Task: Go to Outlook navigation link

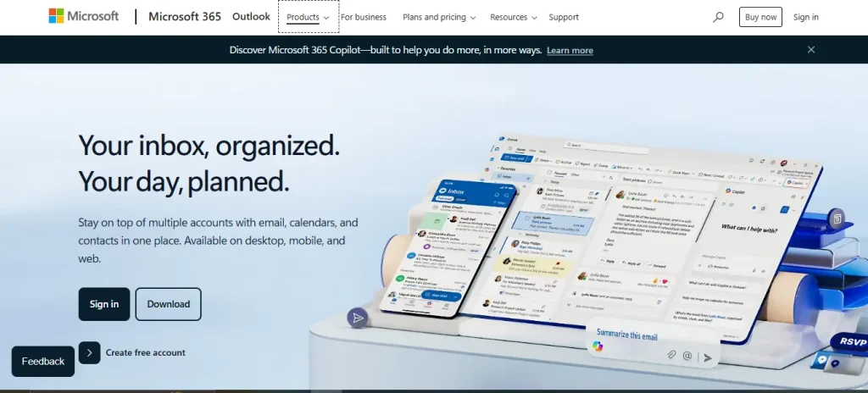Action: tap(251, 17)
